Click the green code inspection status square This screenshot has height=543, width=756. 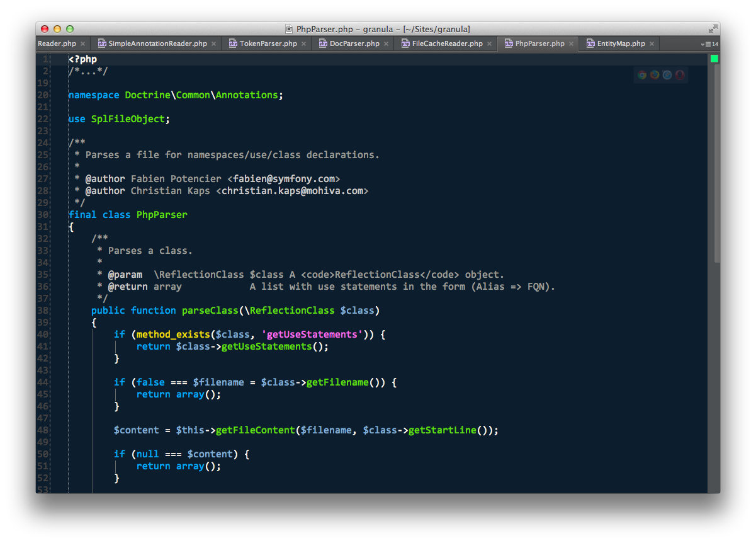point(714,59)
